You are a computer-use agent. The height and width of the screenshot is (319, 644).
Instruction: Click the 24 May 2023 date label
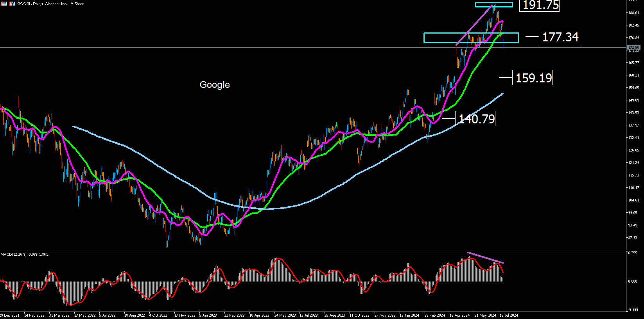pyautogui.click(x=285, y=315)
